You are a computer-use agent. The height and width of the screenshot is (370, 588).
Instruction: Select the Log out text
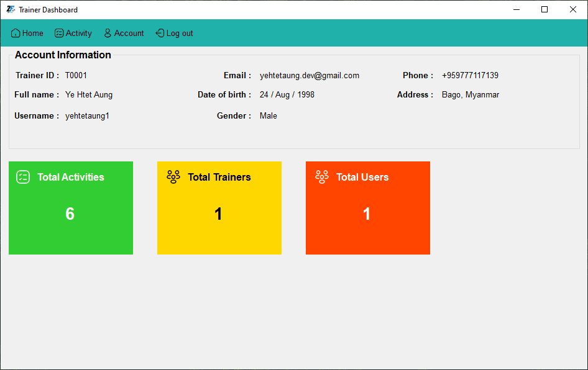(x=180, y=34)
